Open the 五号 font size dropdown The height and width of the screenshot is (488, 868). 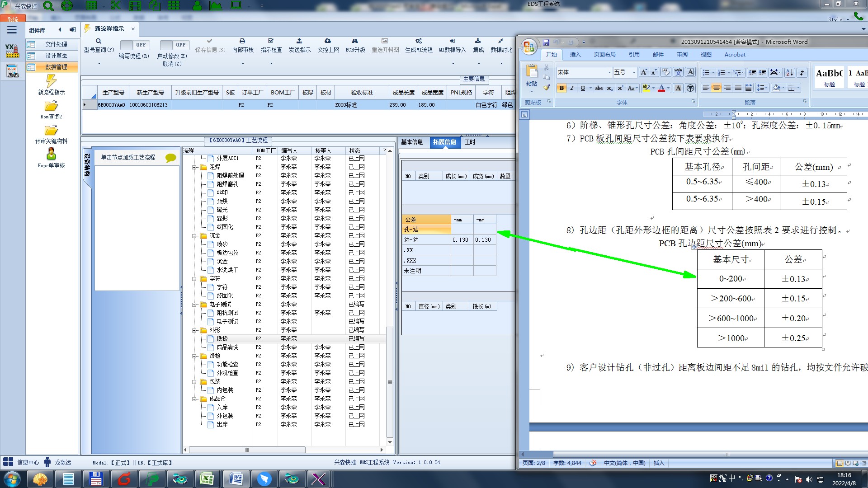click(634, 72)
